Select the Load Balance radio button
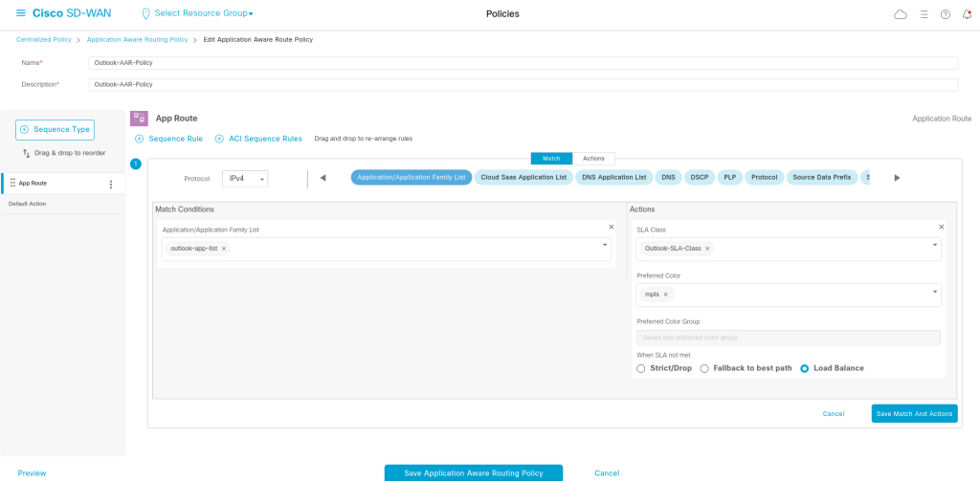980x481 pixels. click(805, 368)
